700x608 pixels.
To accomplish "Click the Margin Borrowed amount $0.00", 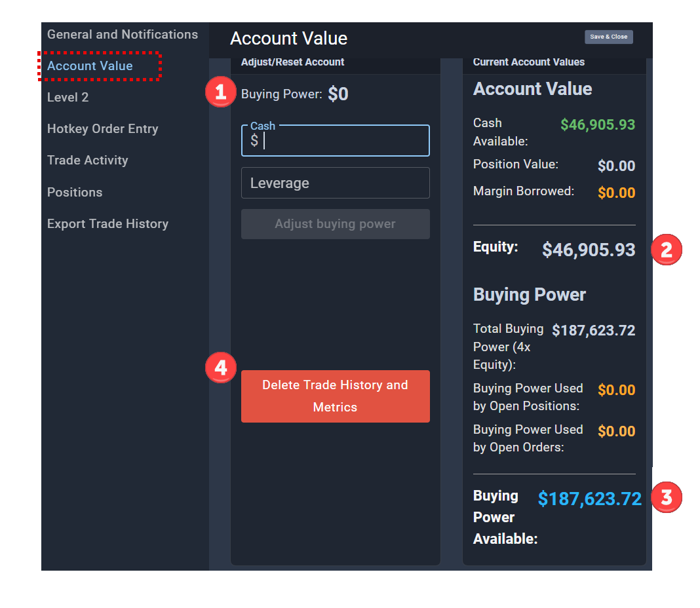I will point(616,193).
